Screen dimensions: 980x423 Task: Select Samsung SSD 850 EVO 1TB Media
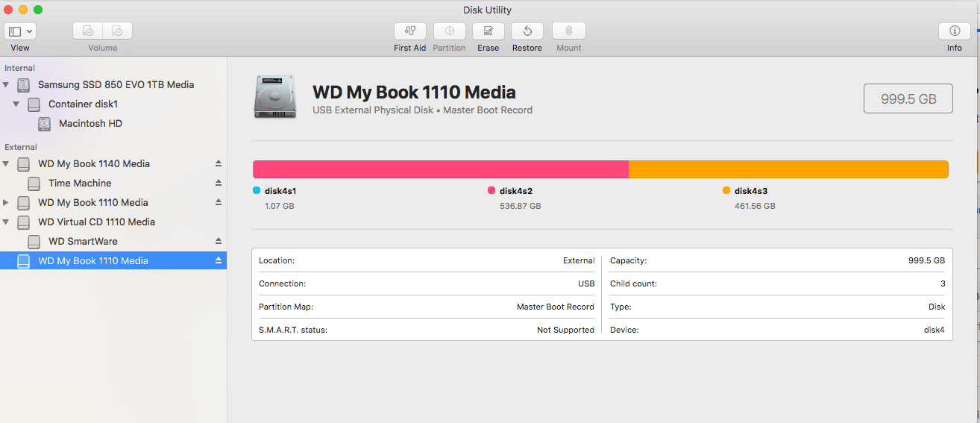point(116,85)
